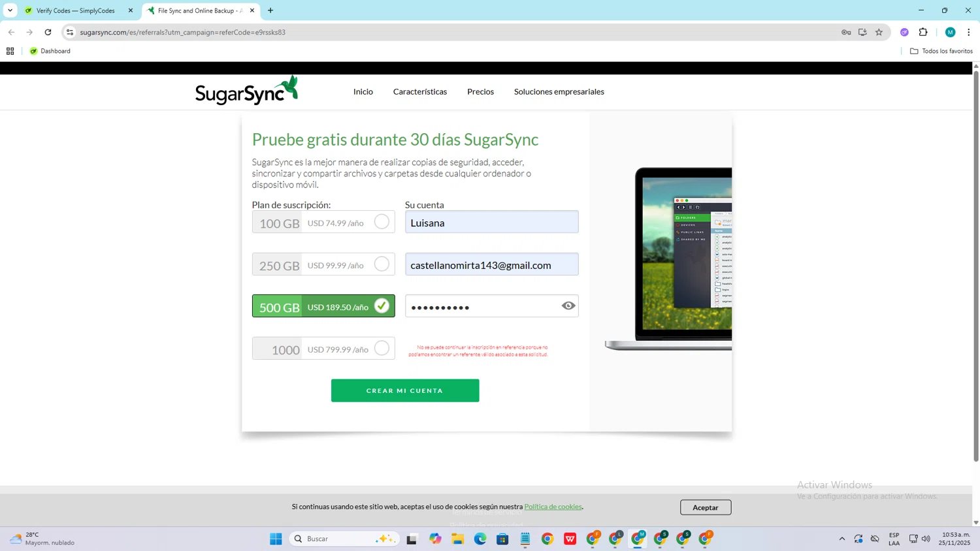Viewport: 980px width, 551px height.
Task: Open the Política de cookies link
Action: tap(553, 507)
